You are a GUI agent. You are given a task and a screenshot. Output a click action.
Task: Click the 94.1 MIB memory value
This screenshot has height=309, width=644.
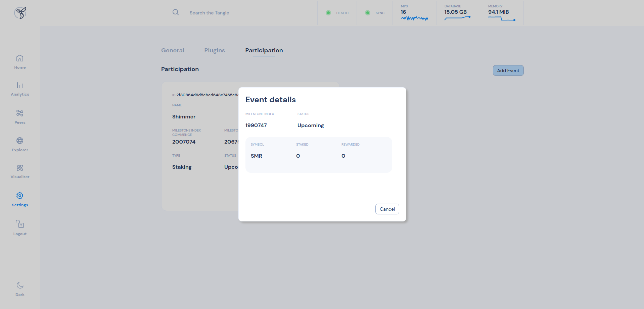tap(499, 12)
